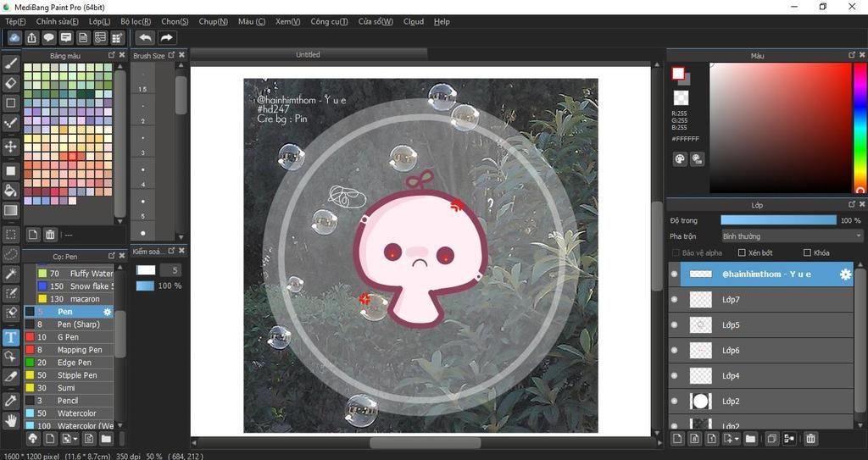Toggle visibility of @hainhimthom layer
This screenshot has height=460, width=868.
(x=674, y=274)
